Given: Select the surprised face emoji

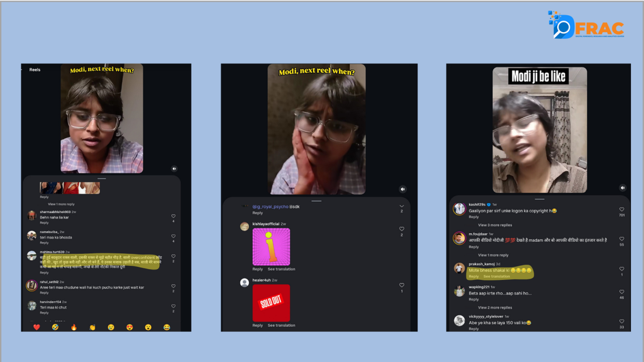Looking at the screenshot, I should (148, 327).
